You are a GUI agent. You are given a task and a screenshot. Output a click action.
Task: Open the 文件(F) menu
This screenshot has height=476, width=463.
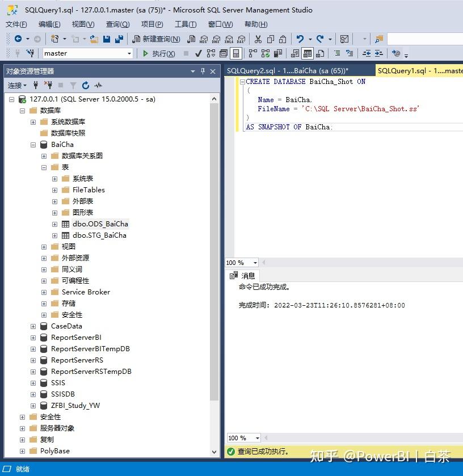coord(16,24)
